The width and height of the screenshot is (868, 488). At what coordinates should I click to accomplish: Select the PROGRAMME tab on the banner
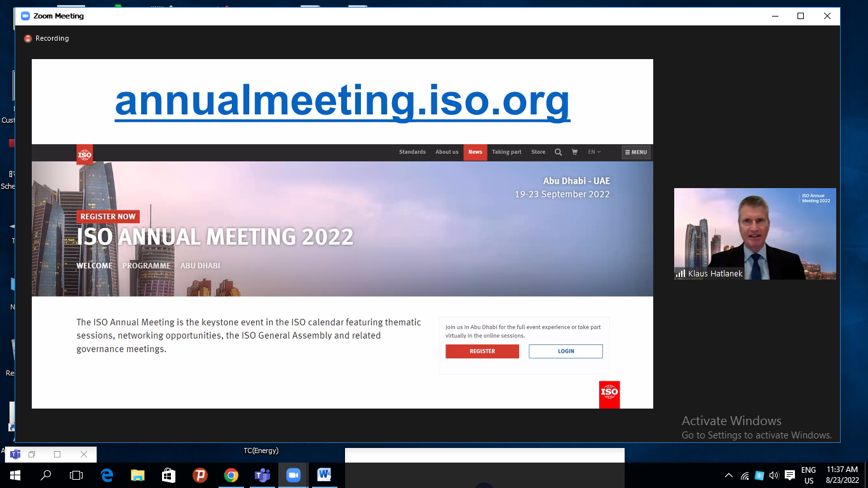click(146, 266)
